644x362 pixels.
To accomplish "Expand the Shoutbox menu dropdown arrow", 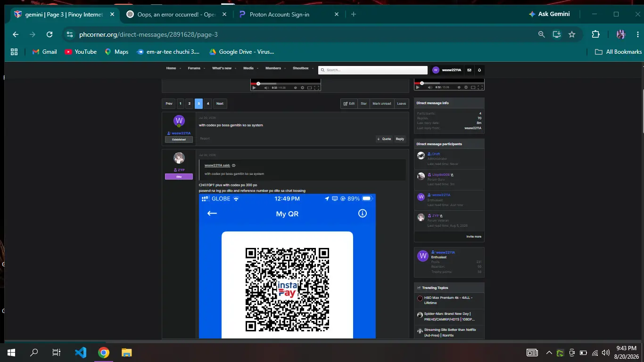I will point(313,68).
